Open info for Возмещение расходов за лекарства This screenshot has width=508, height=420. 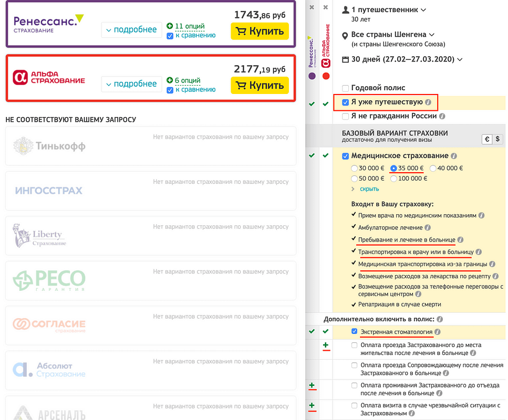point(495,276)
